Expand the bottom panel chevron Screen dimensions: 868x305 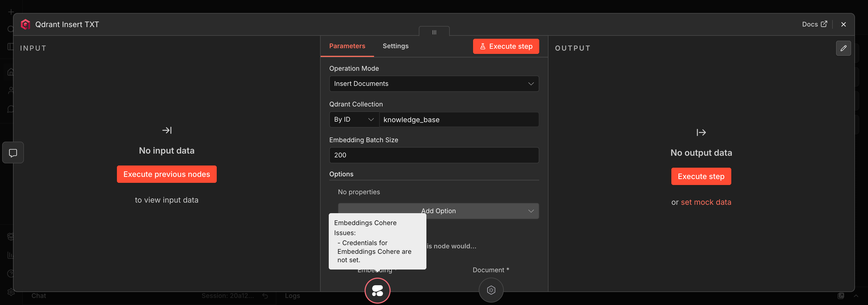(856, 296)
